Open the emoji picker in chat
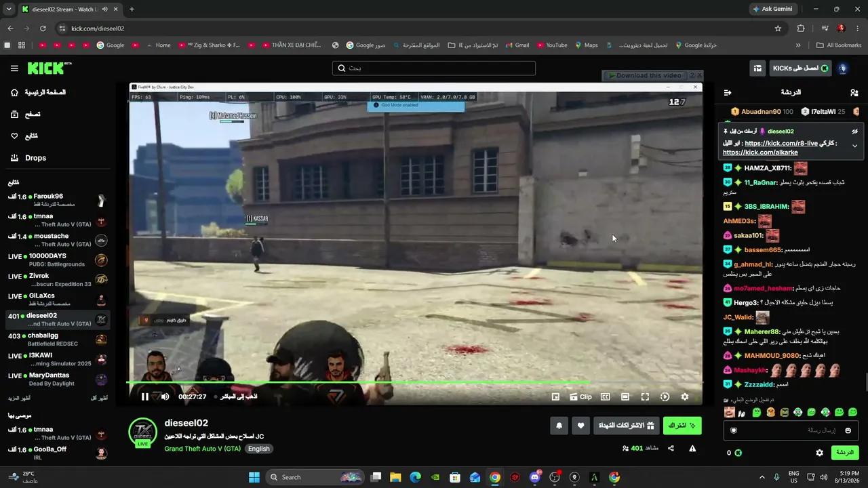Viewport: 868px width, 488px height. [x=848, y=430]
